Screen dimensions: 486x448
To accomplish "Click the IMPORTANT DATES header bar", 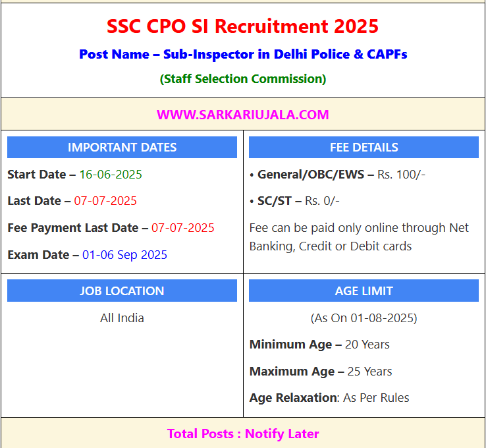I will tap(122, 148).
